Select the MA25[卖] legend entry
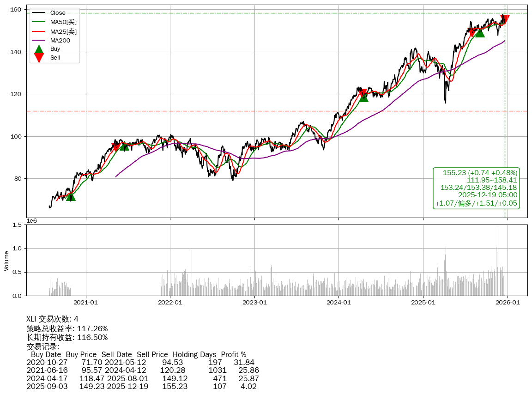 pyautogui.click(x=63, y=31)
